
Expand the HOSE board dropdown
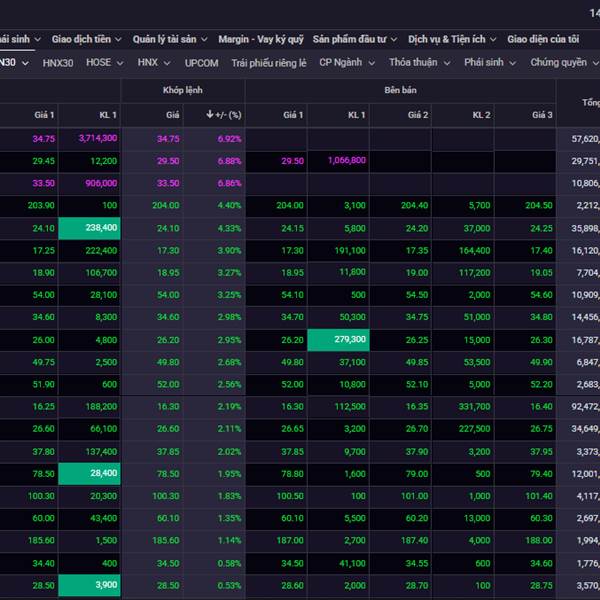(x=105, y=62)
